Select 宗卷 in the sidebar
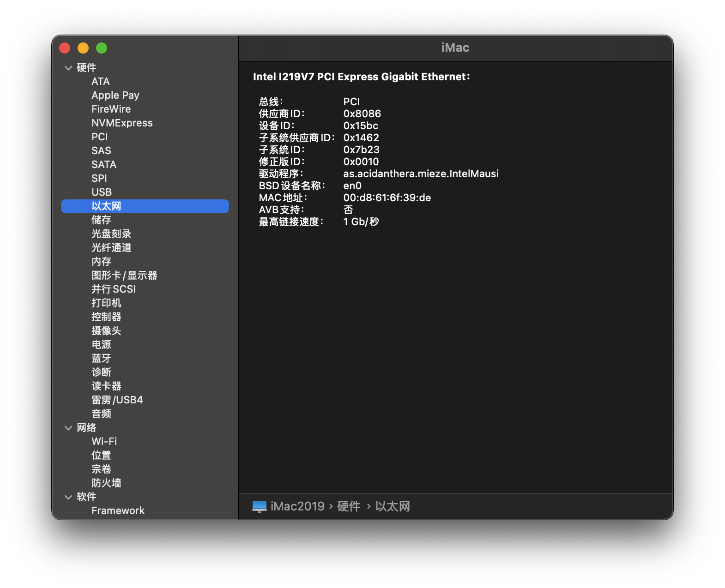Viewport: 725px width, 588px height. coord(145,469)
